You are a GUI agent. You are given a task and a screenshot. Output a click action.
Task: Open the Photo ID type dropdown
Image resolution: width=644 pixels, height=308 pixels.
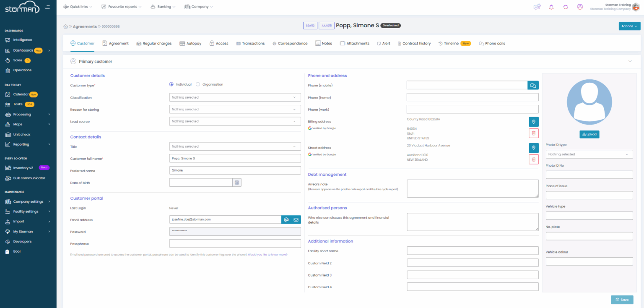pyautogui.click(x=589, y=154)
